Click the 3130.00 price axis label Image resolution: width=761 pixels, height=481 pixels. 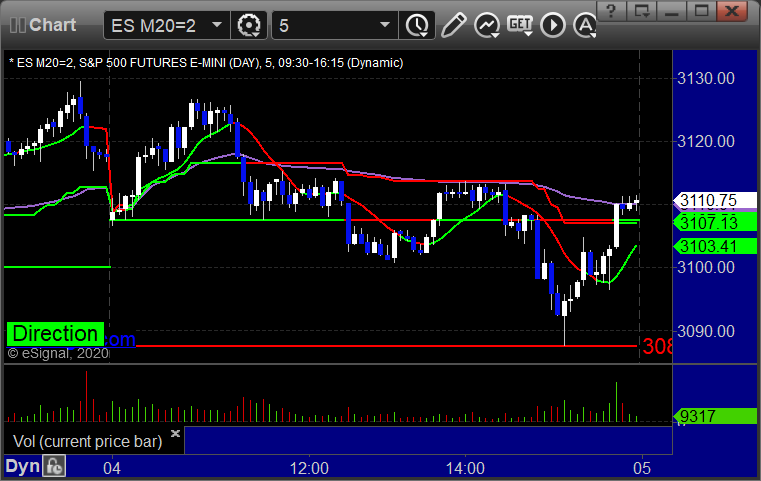706,79
